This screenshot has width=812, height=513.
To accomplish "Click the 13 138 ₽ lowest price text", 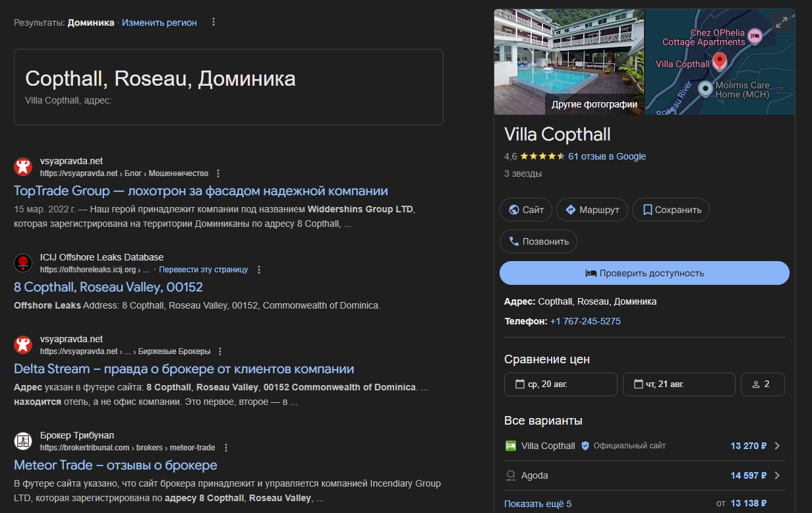I will [x=750, y=504].
